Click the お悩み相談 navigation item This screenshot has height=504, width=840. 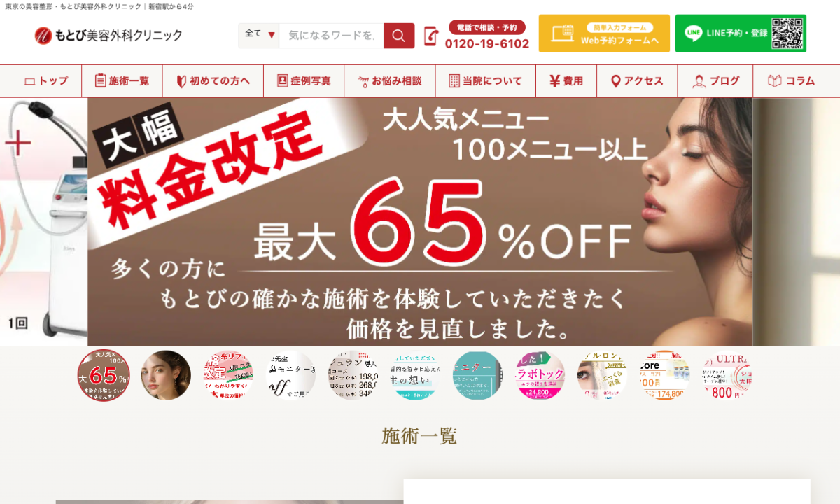point(390,81)
